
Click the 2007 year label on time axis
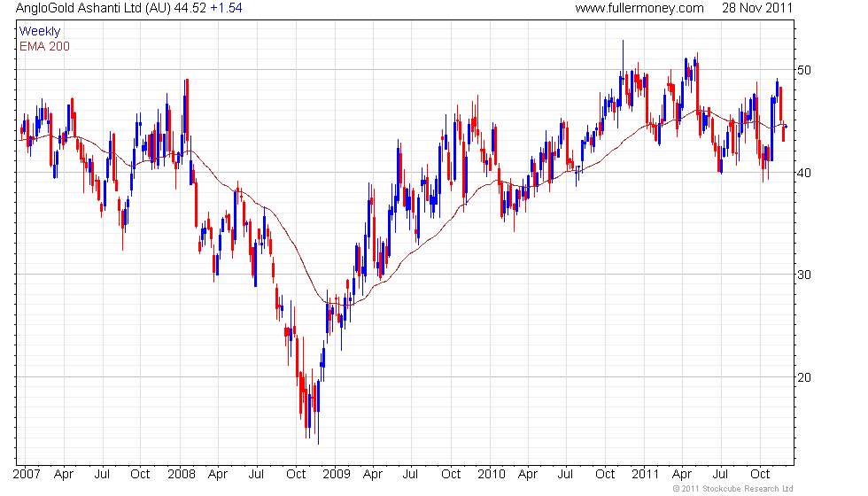pos(27,475)
